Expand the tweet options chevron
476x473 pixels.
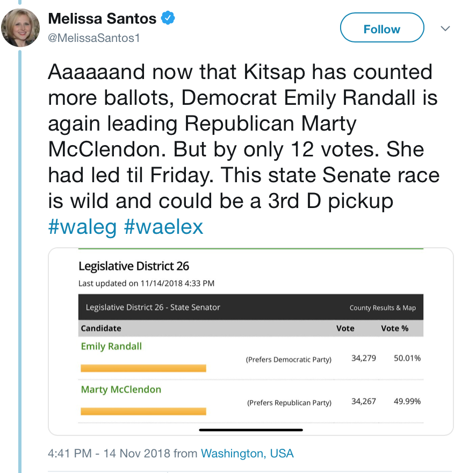pos(445,28)
